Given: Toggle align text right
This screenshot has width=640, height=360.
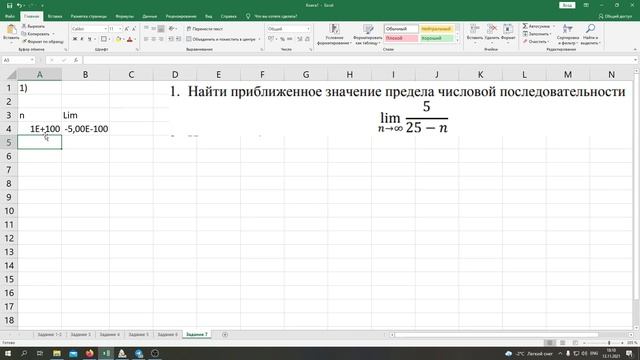Looking at the screenshot, I should (161, 39).
